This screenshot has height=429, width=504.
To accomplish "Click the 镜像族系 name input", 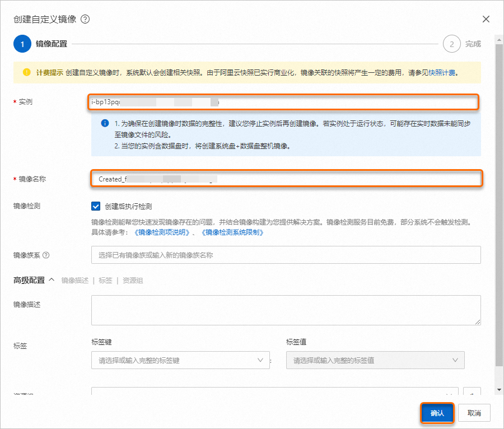I will [286, 255].
